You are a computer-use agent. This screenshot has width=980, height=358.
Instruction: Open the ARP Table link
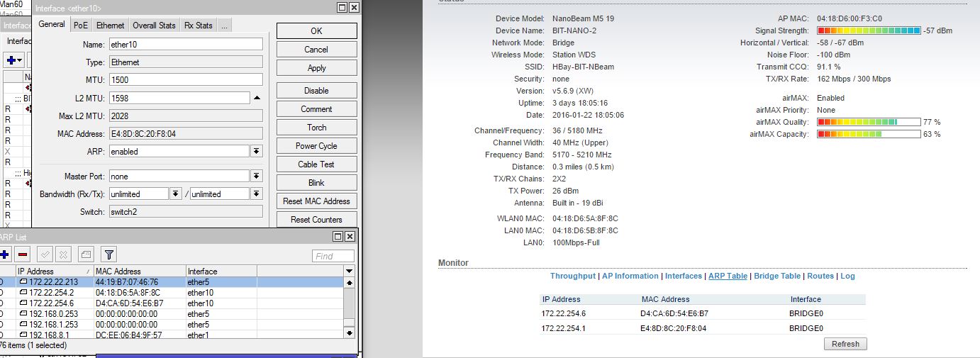click(x=728, y=276)
